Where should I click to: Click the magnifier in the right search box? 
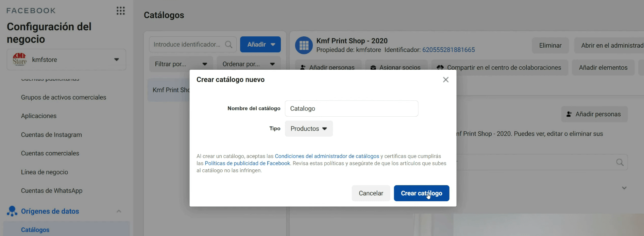[x=620, y=162]
